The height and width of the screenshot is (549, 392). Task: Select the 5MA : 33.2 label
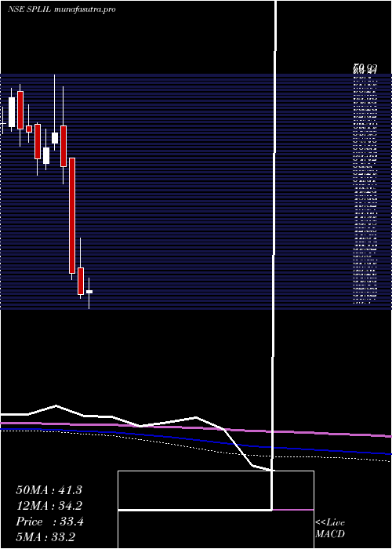[45, 537]
